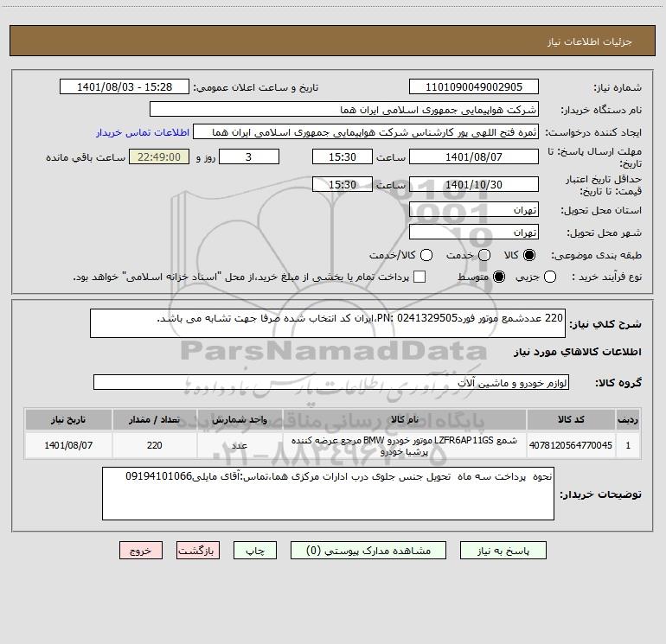This screenshot has width=666, height=644.
Task: Open the اطلاعات تماس خریدار link
Action: pos(143,132)
